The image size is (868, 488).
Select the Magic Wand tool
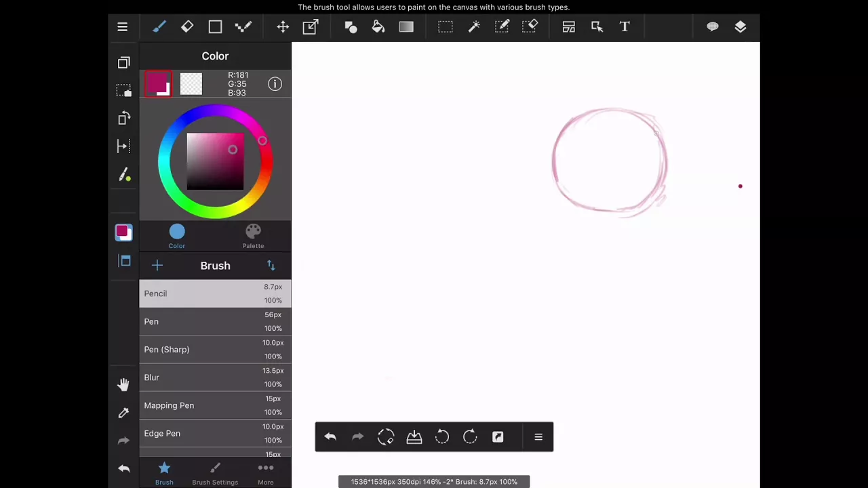[474, 27]
